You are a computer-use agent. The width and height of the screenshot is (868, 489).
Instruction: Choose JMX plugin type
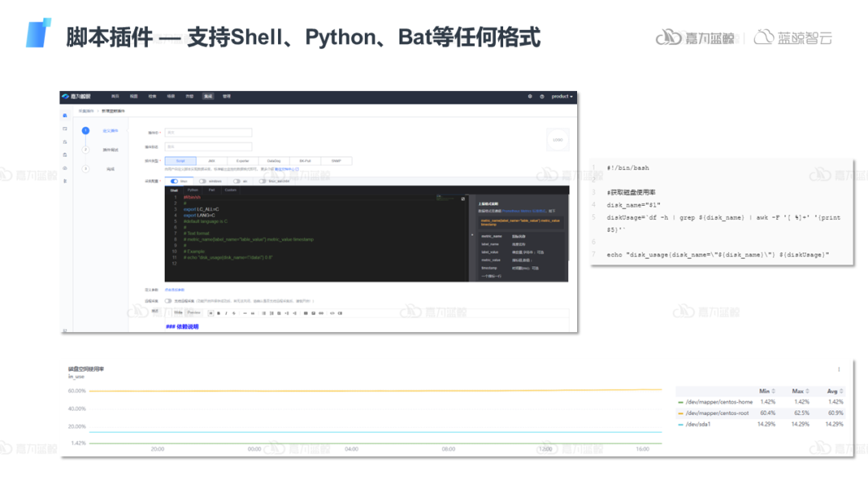click(x=211, y=161)
